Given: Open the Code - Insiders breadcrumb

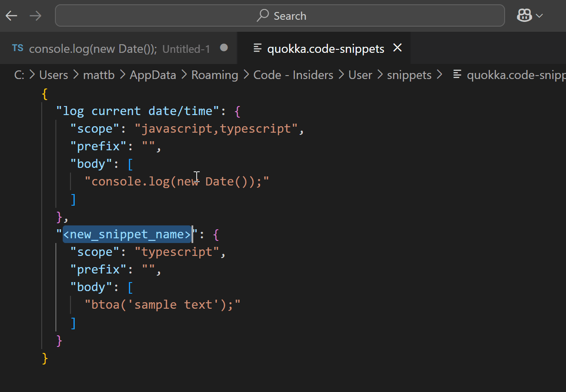Looking at the screenshot, I should (293, 75).
